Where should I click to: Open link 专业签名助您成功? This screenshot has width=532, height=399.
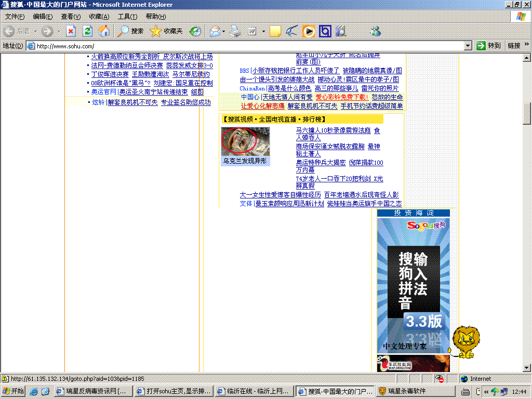pyautogui.click(x=185, y=102)
